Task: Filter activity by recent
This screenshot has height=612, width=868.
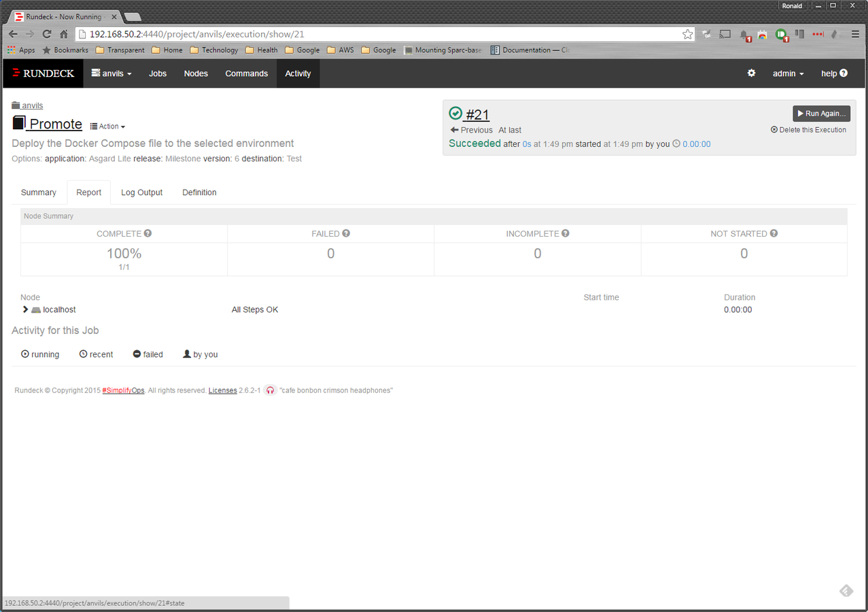Action: [96, 354]
